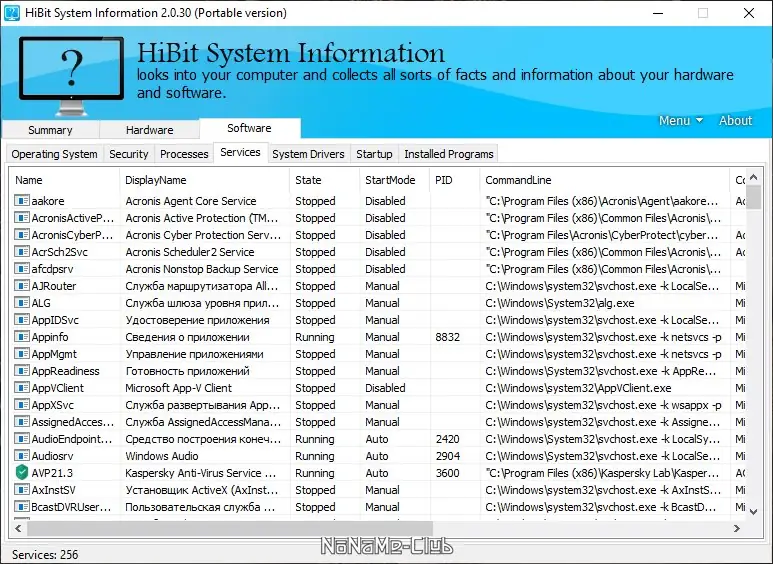Sort by the Name column header
This screenshot has height=564, width=773.
64,180
